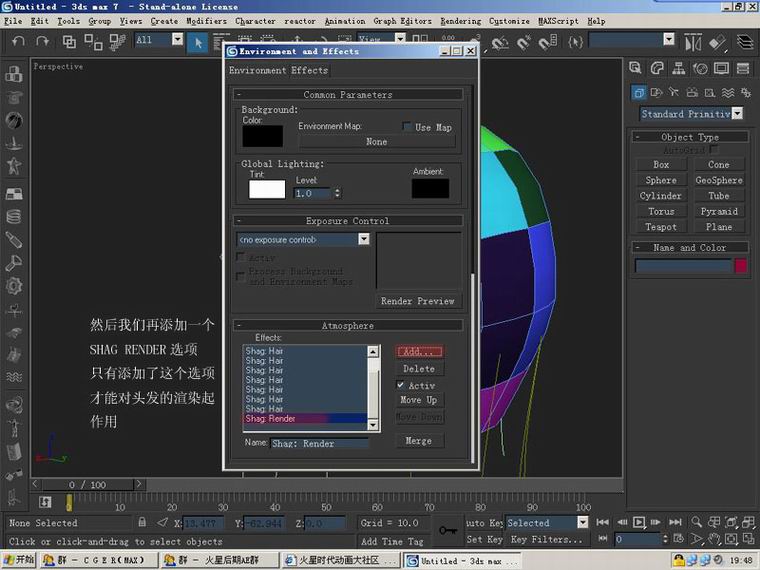The width and height of the screenshot is (760, 570).
Task: Select the Space Warps category icon
Action: point(728,92)
